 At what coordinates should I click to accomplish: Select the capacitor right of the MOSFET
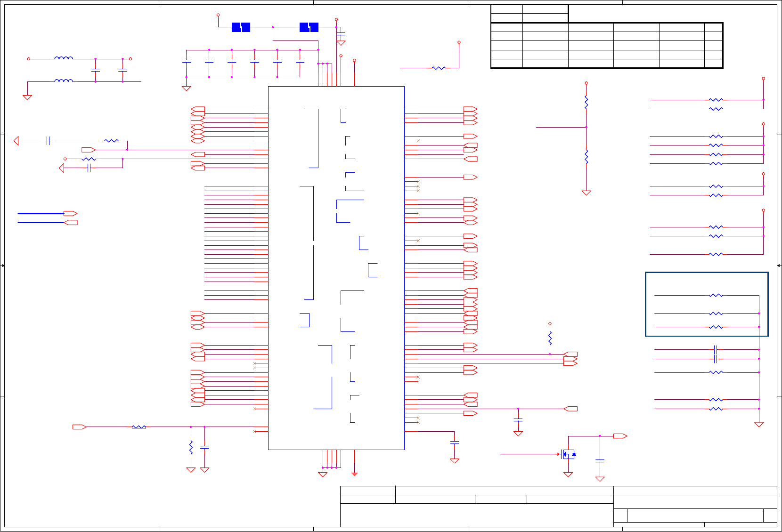tap(600, 461)
